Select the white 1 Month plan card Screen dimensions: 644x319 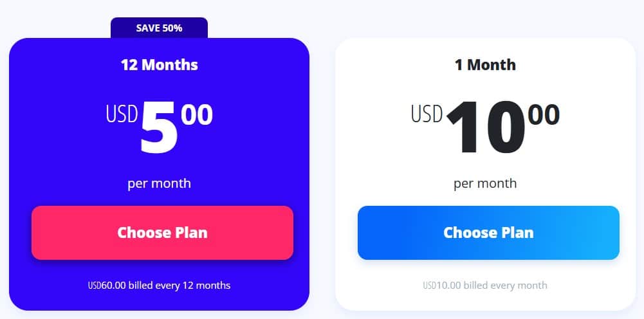[486, 174]
